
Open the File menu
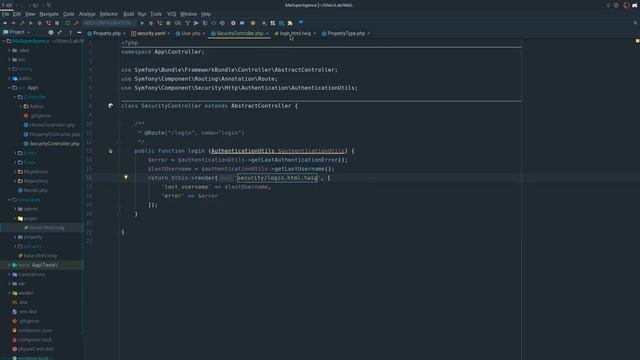(x=5, y=14)
